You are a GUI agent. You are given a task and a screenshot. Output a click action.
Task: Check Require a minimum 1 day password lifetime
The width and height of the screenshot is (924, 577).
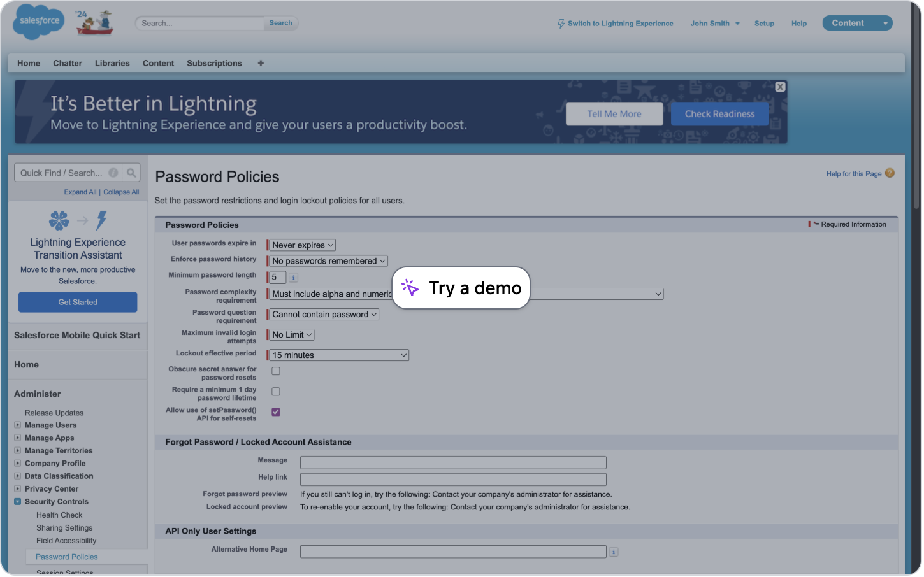[275, 391]
